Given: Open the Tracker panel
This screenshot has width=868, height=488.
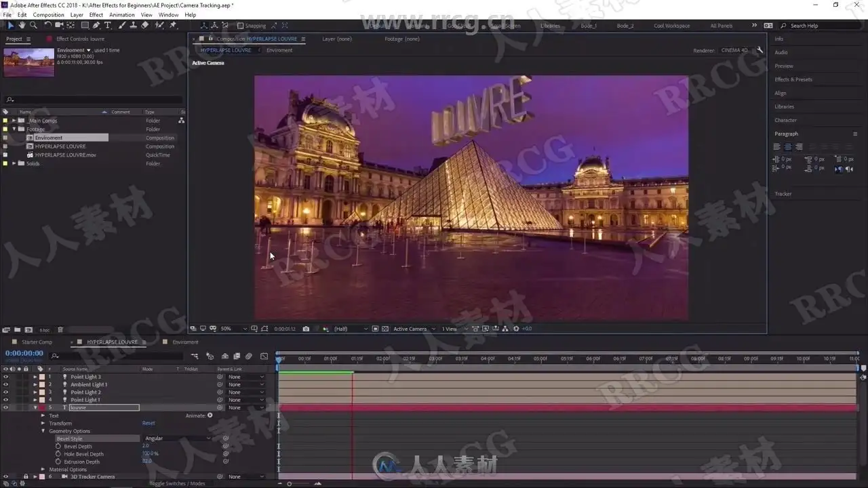Looking at the screenshot, I should (783, 194).
